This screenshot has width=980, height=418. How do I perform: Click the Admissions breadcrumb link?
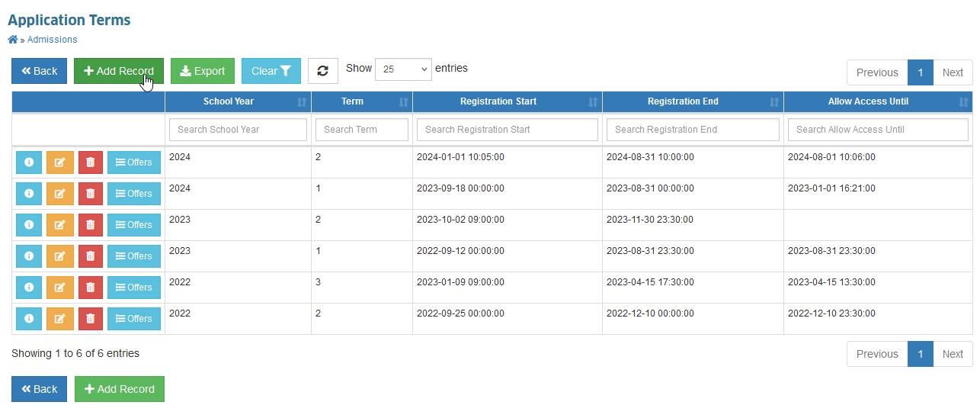point(52,40)
